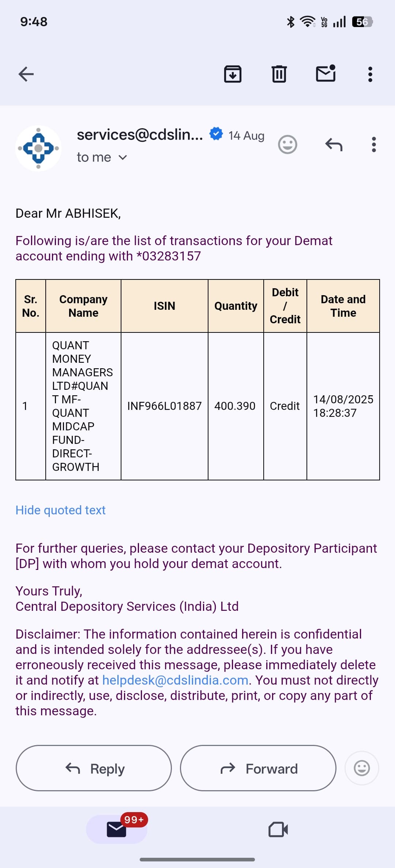
Task: Switch to the Meet video tab
Action: tap(278, 829)
